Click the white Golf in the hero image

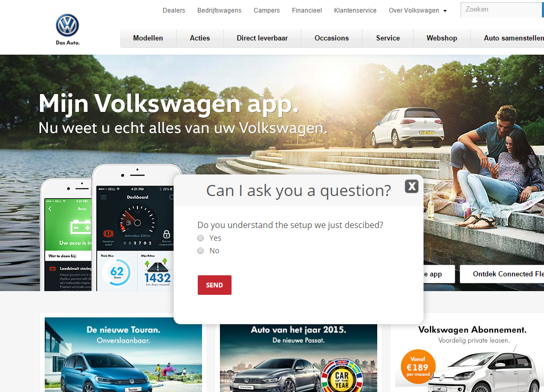(407, 128)
